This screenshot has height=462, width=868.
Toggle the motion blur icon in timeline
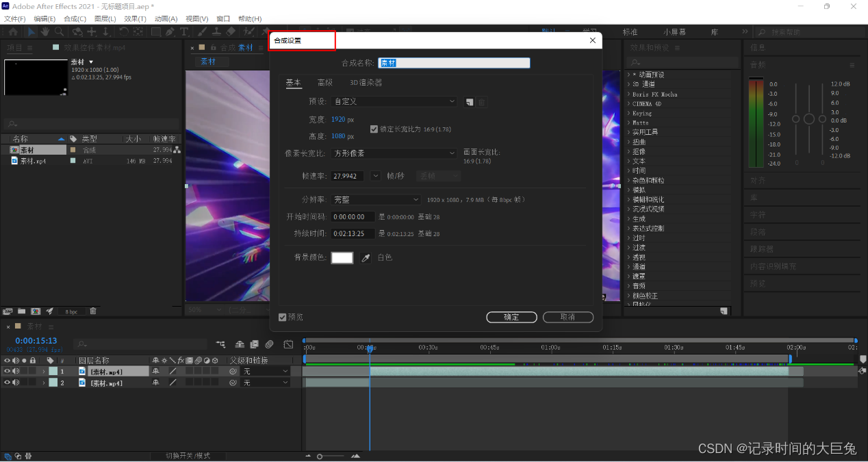click(x=269, y=344)
